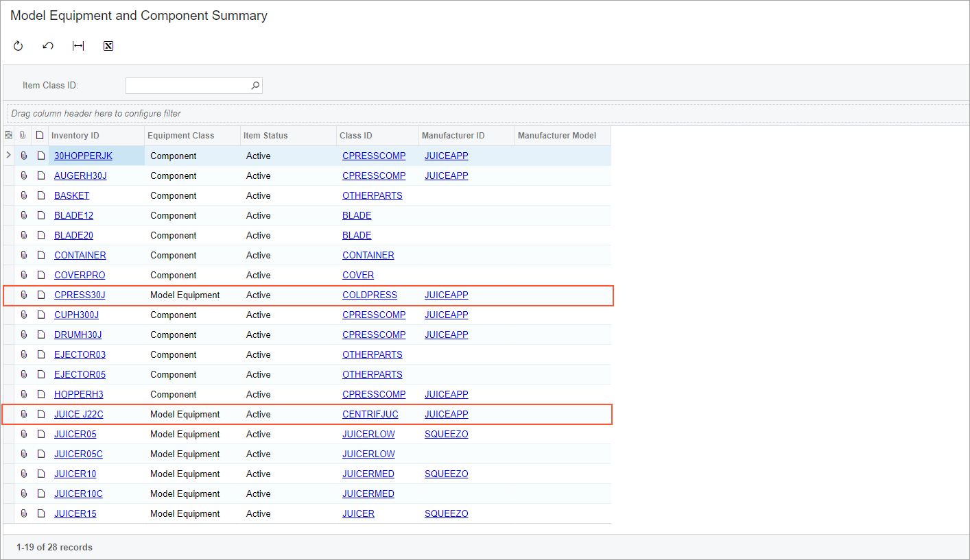This screenshot has width=970, height=560.
Task: Click the column configurator icon in grid header
Action: coord(9,136)
